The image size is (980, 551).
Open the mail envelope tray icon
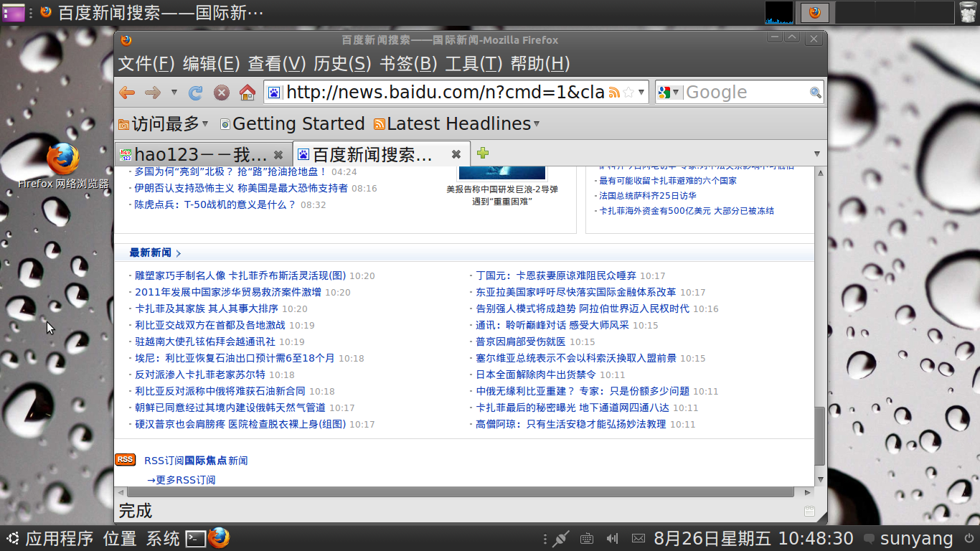pos(638,538)
